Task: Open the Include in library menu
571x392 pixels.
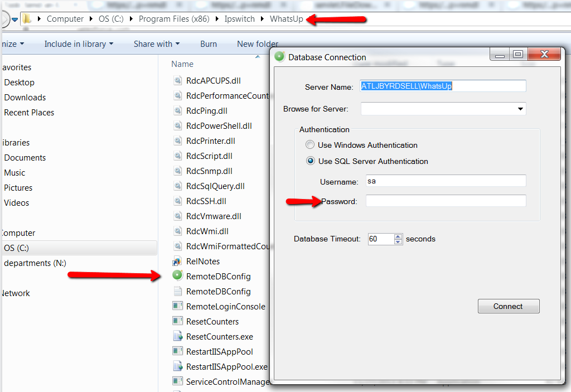Action: pos(79,44)
